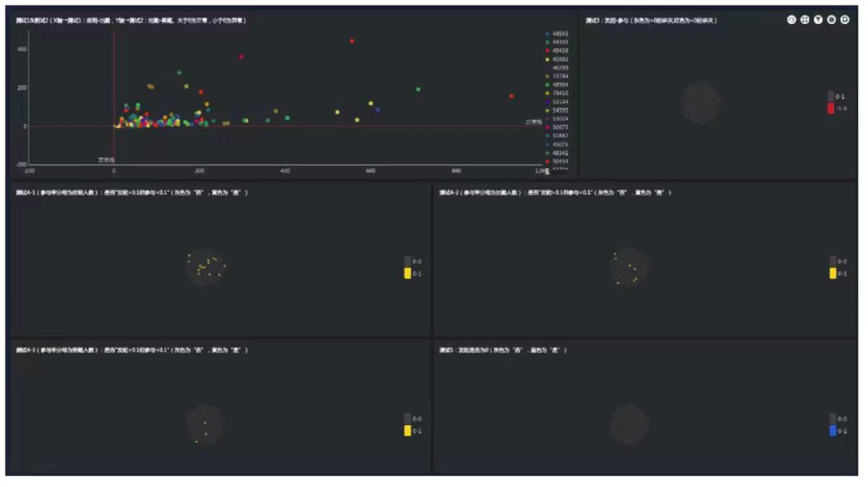Select the far-right red scatter point
The height and width of the screenshot is (487, 868).
tap(511, 96)
